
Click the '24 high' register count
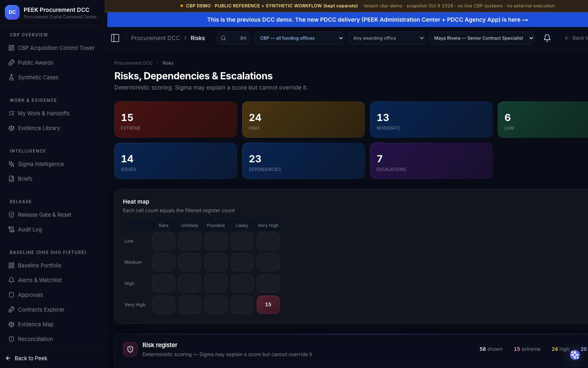[560, 349]
